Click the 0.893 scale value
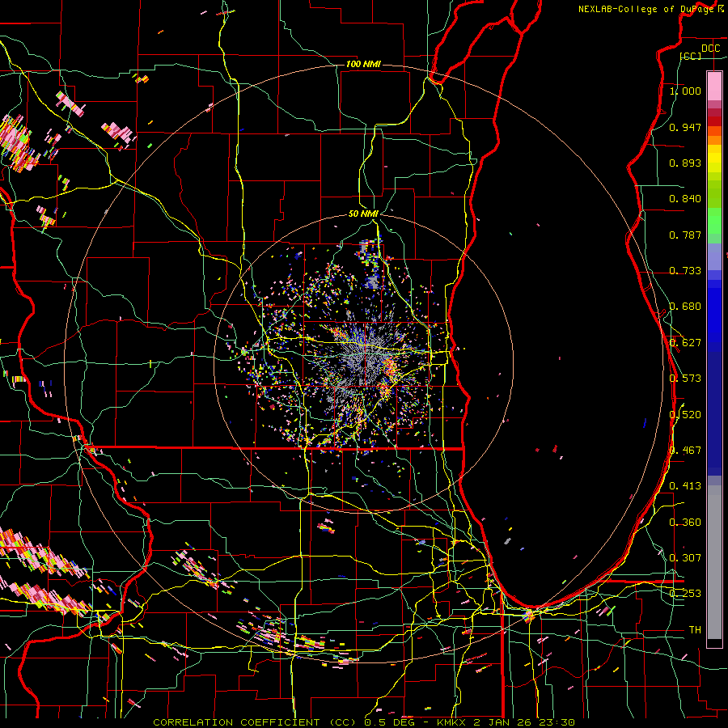Image resolution: width=728 pixels, height=728 pixels. [685, 163]
